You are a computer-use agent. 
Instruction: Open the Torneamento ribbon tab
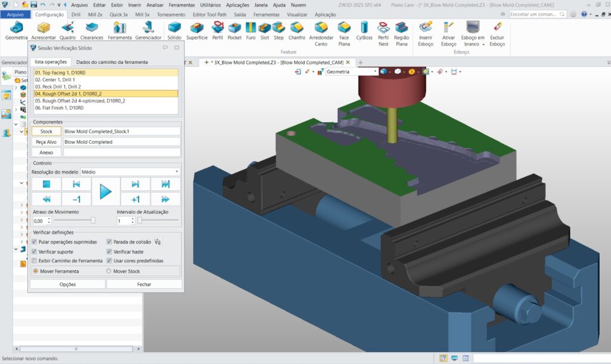click(171, 14)
